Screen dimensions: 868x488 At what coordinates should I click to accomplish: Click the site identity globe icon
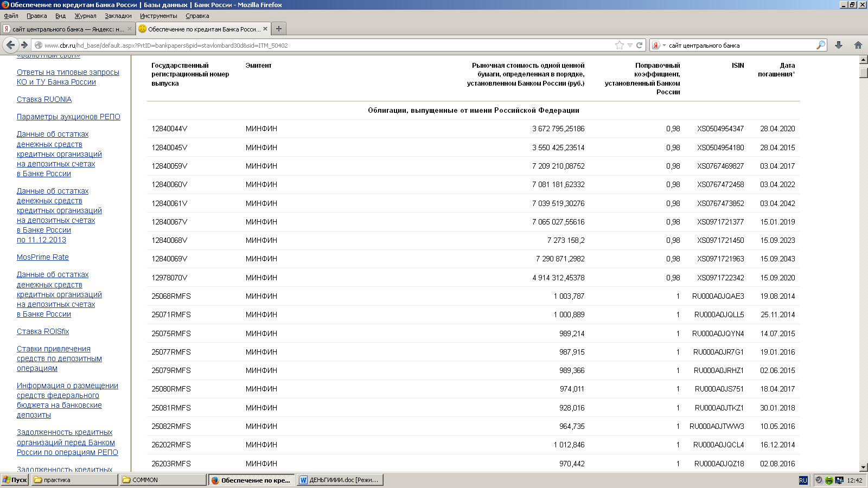pyautogui.click(x=39, y=45)
